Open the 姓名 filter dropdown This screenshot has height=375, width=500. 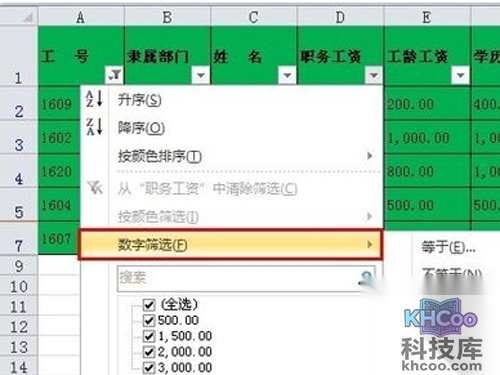(287, 75)
